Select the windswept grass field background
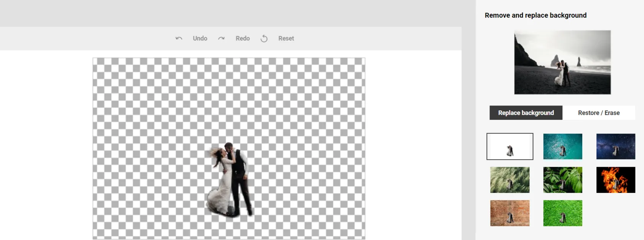644x240 pixels. point(509,180)
